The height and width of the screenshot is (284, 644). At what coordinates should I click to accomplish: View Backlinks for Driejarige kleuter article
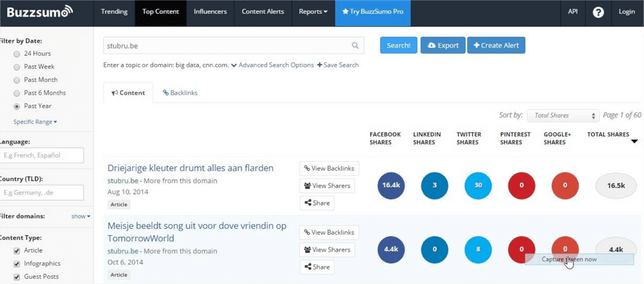[x=329, y=168]
